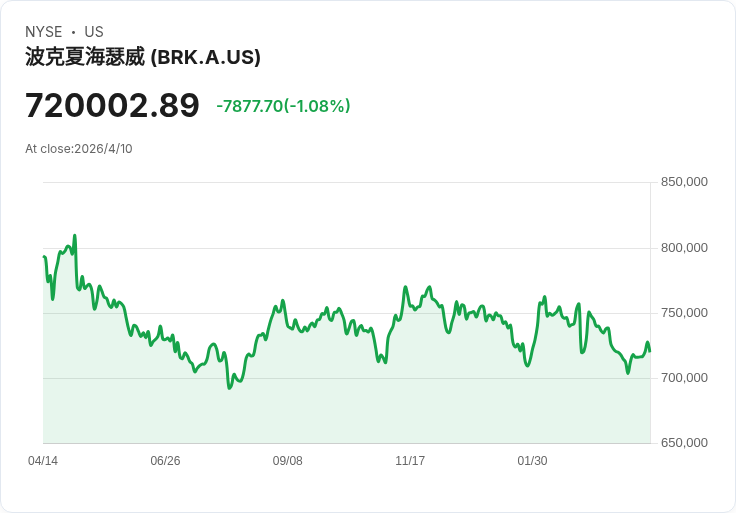Jump to the 09/08 date marker

pyautogui.click(x=287, y=461)
